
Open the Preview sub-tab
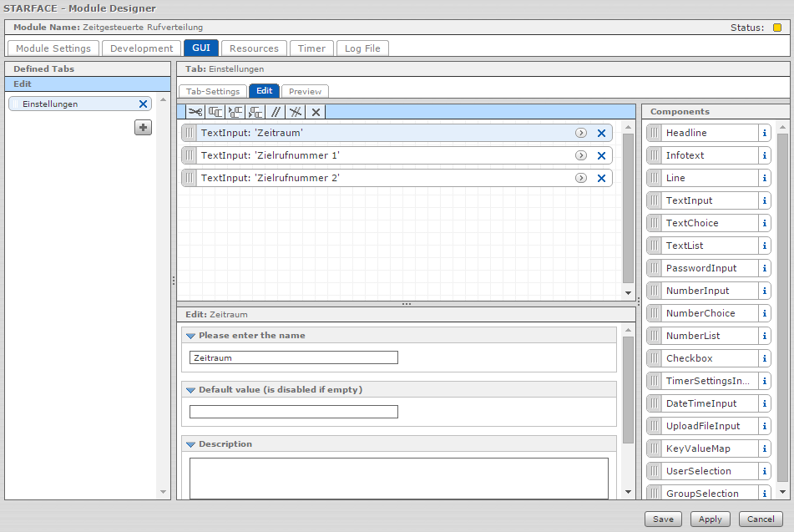point(305,91)
